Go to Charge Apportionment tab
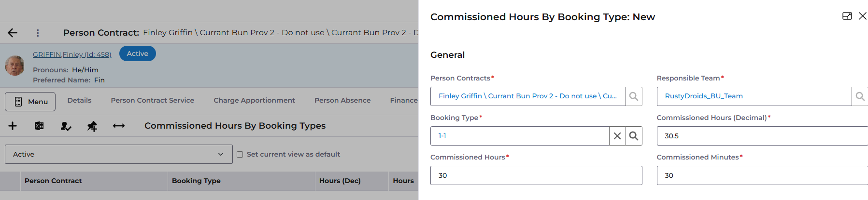Image resolution: width=868 pixels, height=200 pixels. click(x=254, y=100)
